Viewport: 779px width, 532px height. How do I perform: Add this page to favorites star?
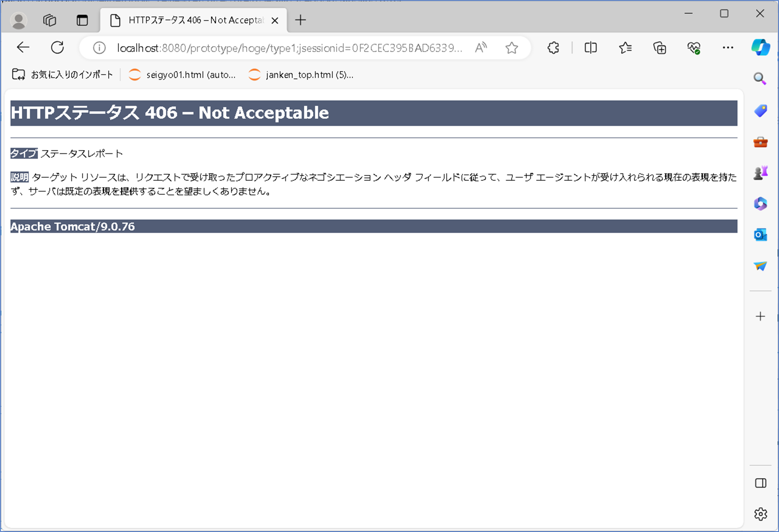511,48
